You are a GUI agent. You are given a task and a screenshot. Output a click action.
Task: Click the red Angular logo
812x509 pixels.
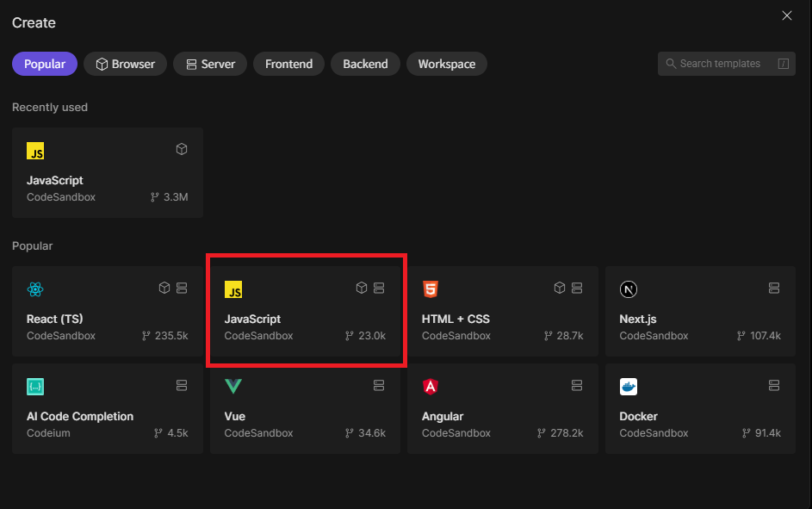431,387
